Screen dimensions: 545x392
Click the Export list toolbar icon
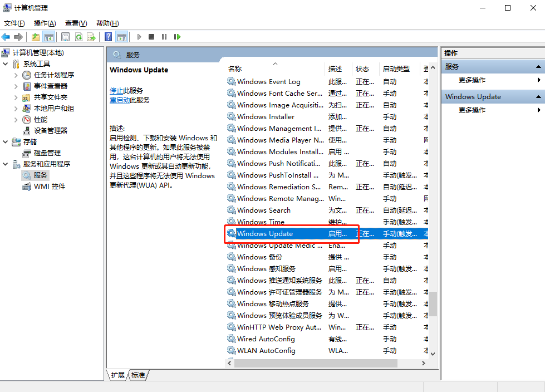coord(91,37)
